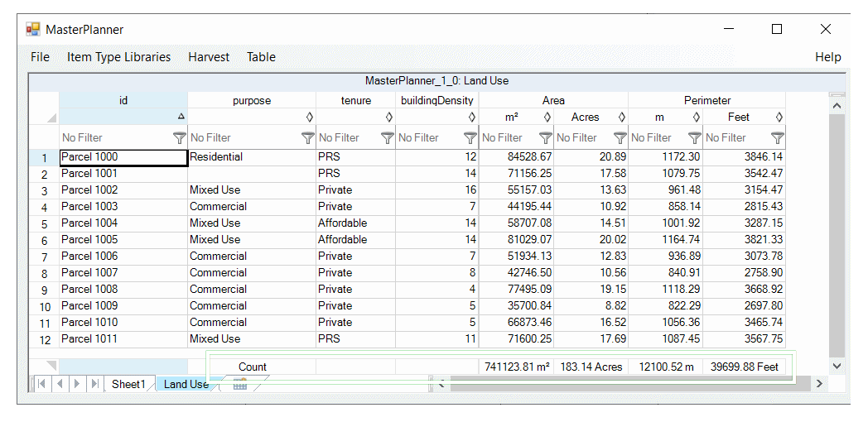Screen dimensions: 868x422
Task: Click the Feet filter funnel icon
Action: point(778,137)
